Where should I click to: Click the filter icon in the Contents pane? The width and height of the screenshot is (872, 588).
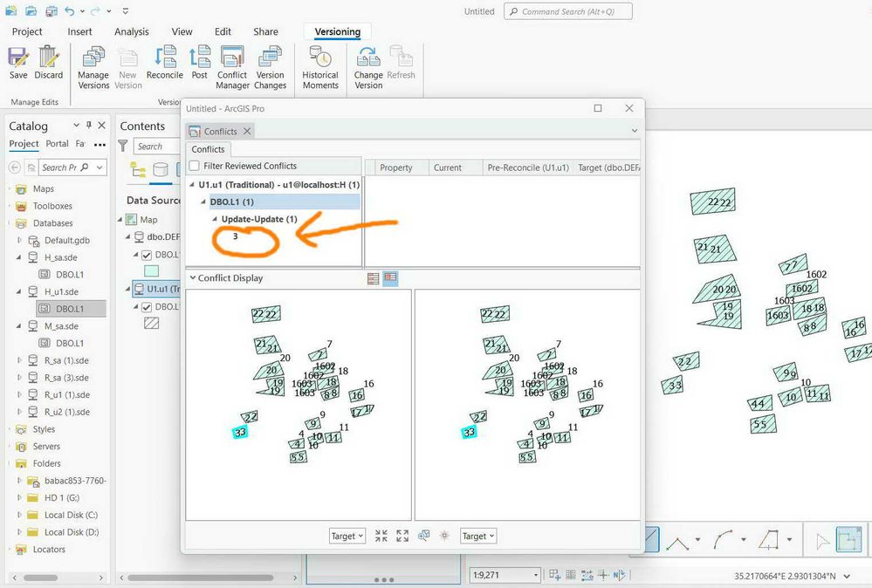point(123,147)
